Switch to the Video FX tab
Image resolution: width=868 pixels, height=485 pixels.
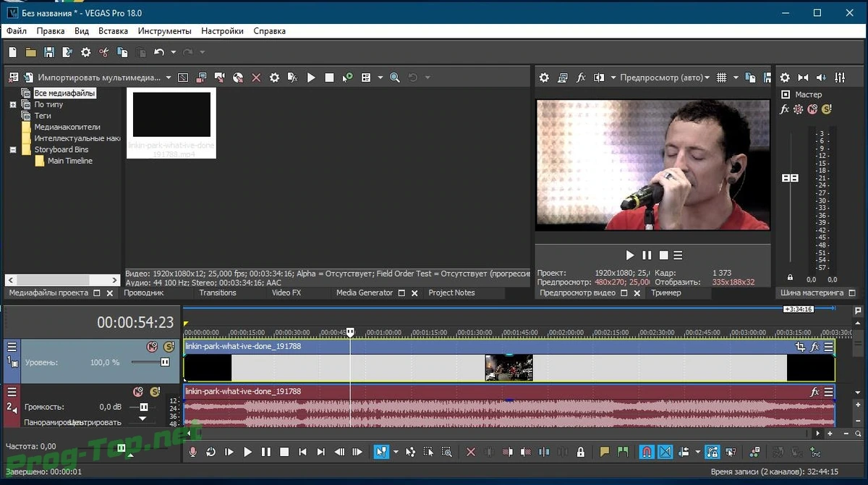tap(286, 292)
